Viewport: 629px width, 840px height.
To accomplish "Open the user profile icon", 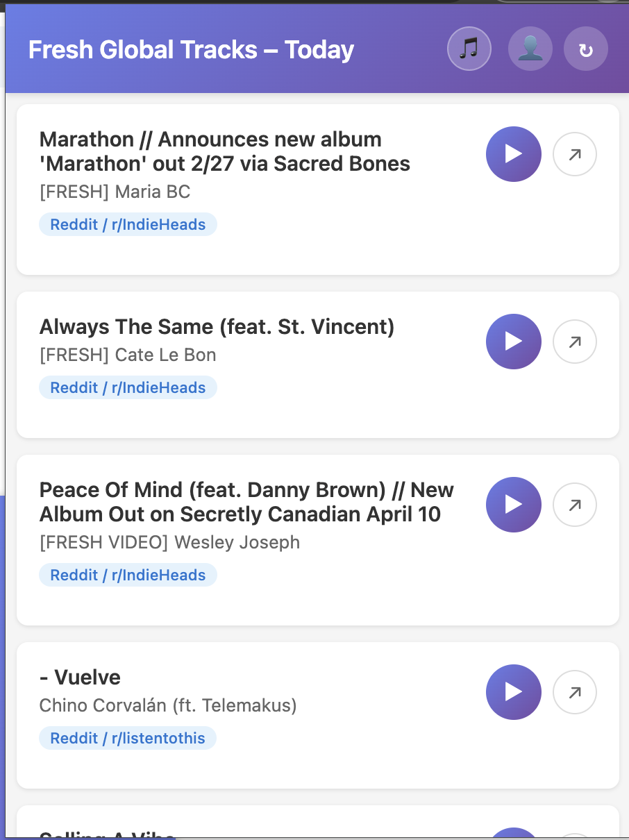I will [x=530, y=49].
